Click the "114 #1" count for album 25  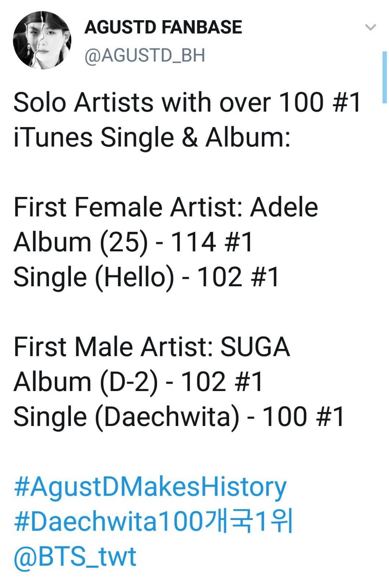point(212,242)
